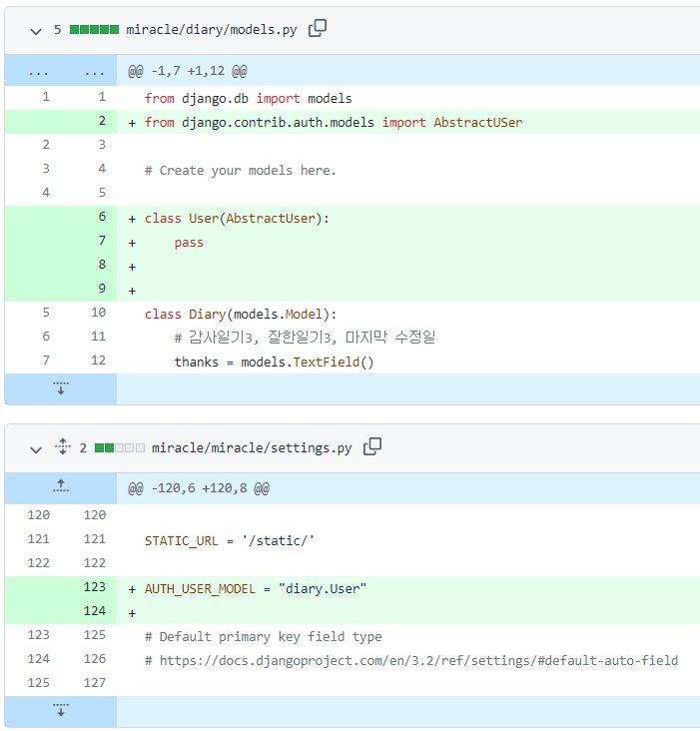Image resolution: width=700 pixels, height=731 pixels.
Task: Copy the models.py file path
Action: tap(318, 28)
